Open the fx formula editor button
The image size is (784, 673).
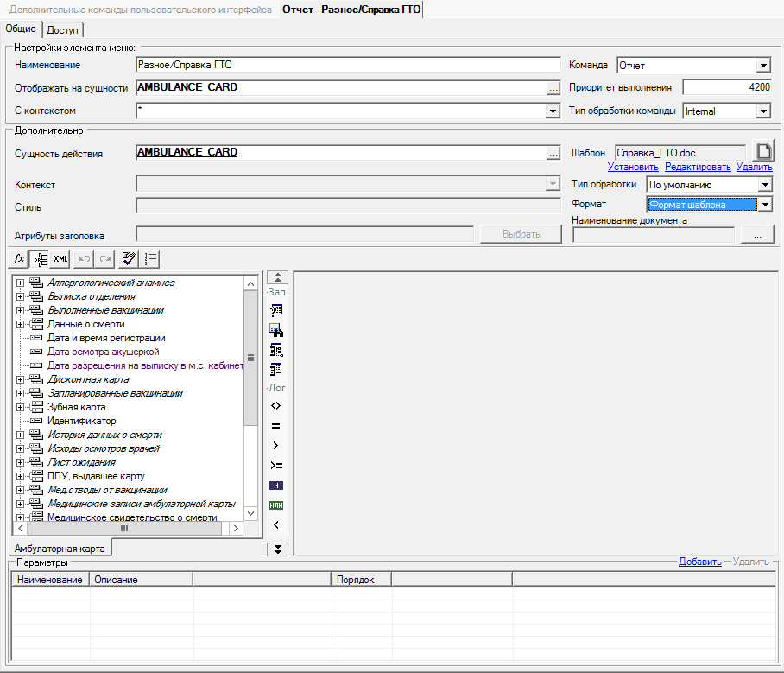(18, 258)
